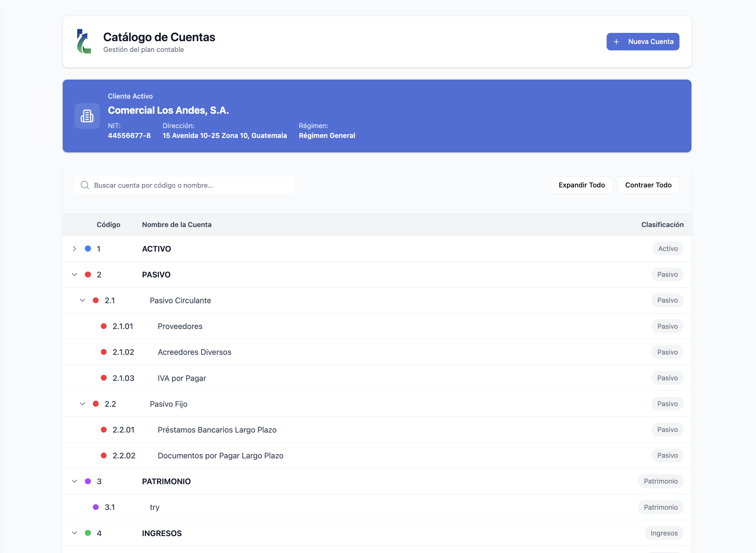Click the Pasivo badge on the Pasivo Fijo row
This screenshot has height=553, width=756.
[x=667, y=404]
